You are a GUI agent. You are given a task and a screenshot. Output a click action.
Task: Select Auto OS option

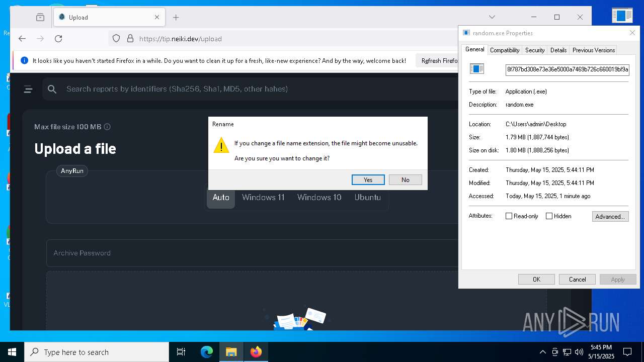click(221, 198)
